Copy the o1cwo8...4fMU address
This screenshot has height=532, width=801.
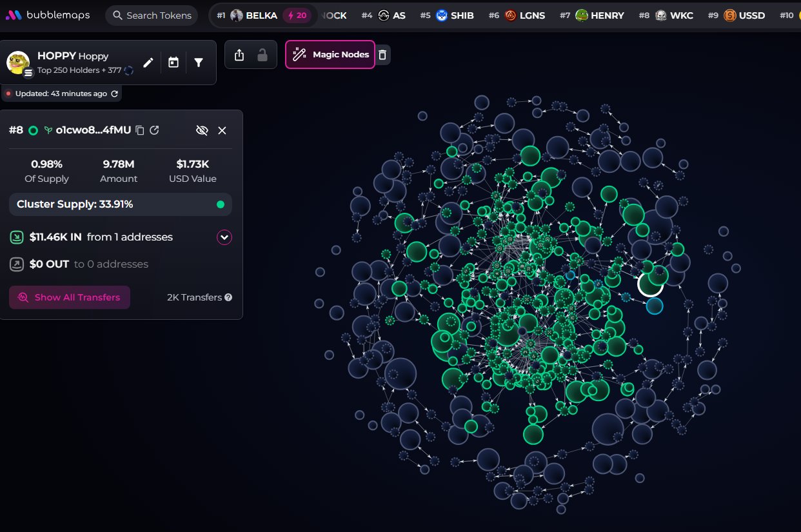pos(140,130)
